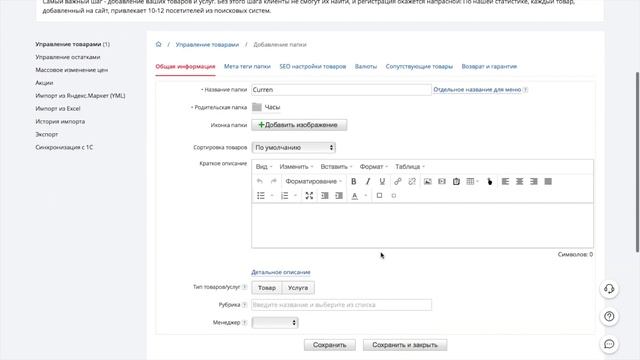Open the Менеджер dropdown
Image resolution: width=640 pixels, height=360 pixels.
275,323
